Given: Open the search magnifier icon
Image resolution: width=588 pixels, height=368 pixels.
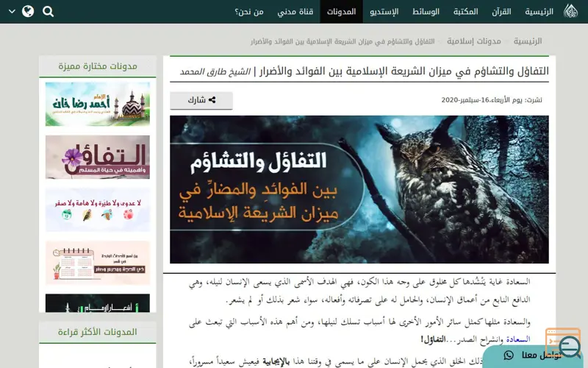Looking at the screenshot, I should [x=48, y=12].
